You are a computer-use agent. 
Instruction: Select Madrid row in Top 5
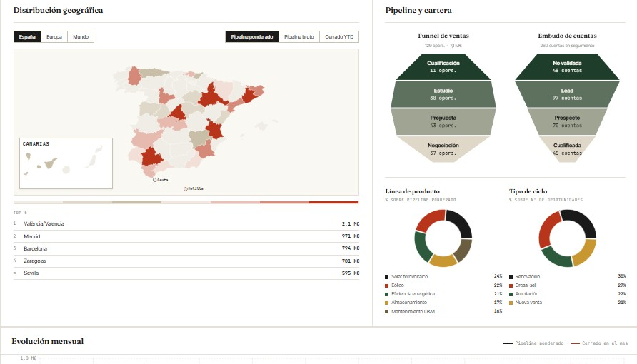(186, 236)
